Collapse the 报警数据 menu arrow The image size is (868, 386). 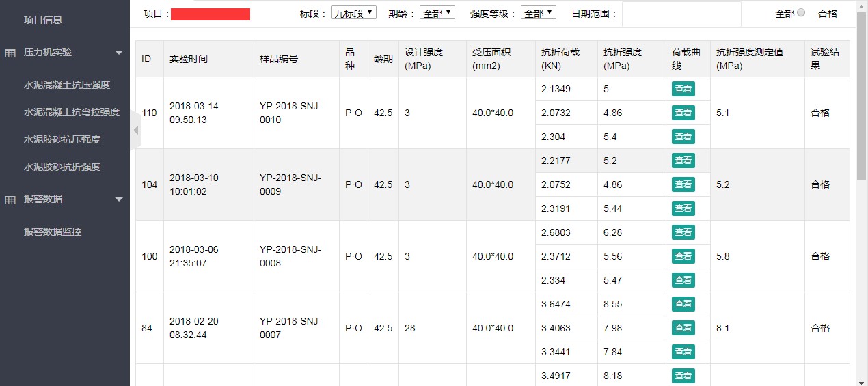click(119, 199)
